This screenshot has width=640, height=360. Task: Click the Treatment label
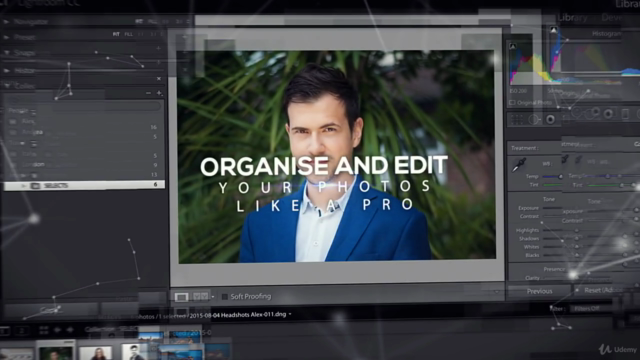point(525,148)
